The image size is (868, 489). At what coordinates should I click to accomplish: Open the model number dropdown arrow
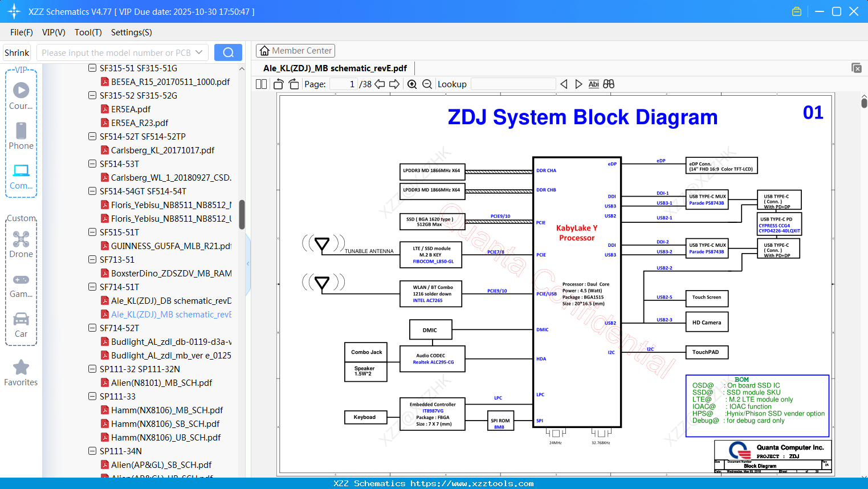click(x=199, y=52)
